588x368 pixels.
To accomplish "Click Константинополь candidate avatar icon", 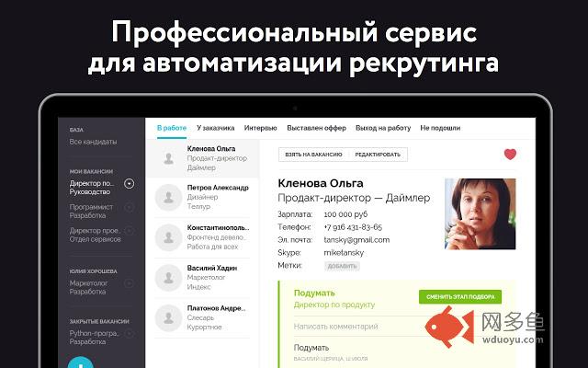I will (x=169, y=236).
